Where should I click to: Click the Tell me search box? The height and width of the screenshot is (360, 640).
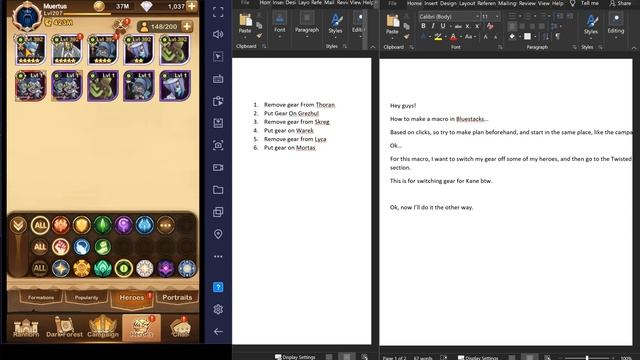(x=590, y=3)
